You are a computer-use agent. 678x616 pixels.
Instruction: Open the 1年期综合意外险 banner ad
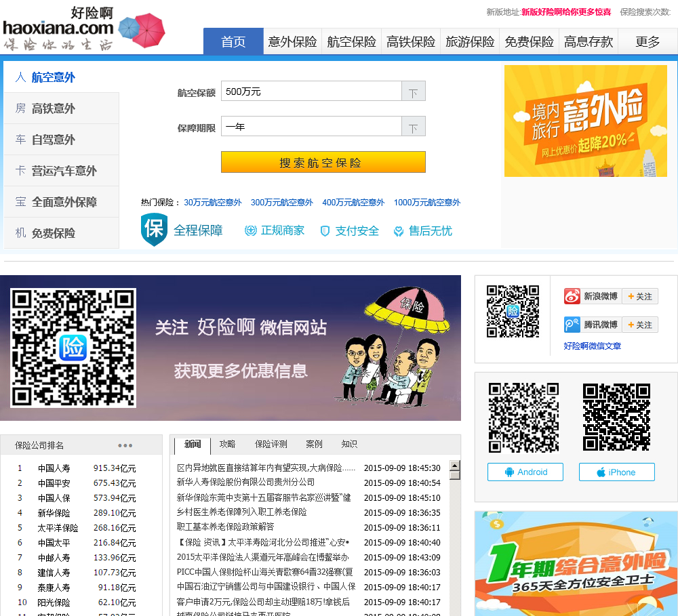[x=576, y=563]
